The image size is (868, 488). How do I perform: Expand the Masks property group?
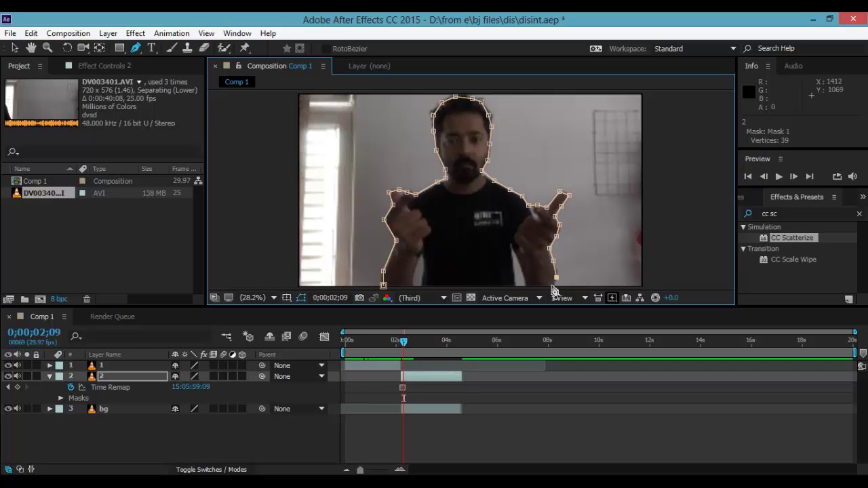[61, 398]
